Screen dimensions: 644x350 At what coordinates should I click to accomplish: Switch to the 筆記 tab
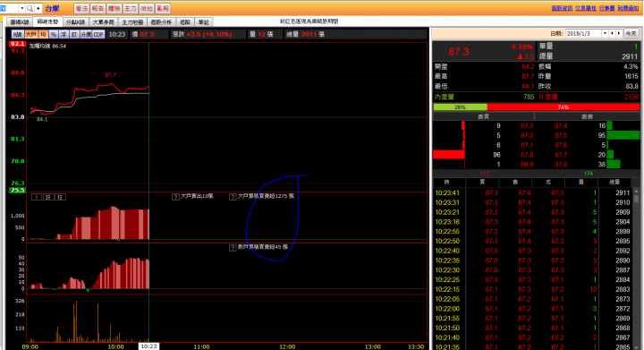click(x=203, y=21)
